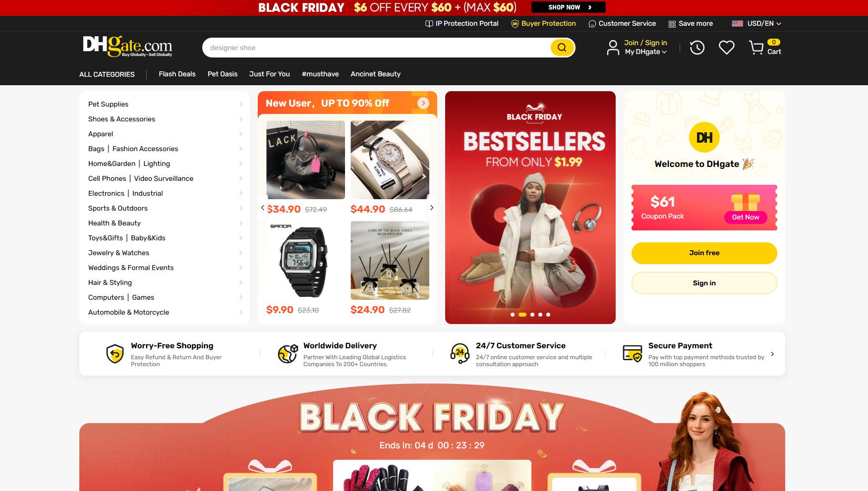The width and height of the screenshot is (868, 491).
Task: Open the shopping cart icon
Action: [756, 48]
